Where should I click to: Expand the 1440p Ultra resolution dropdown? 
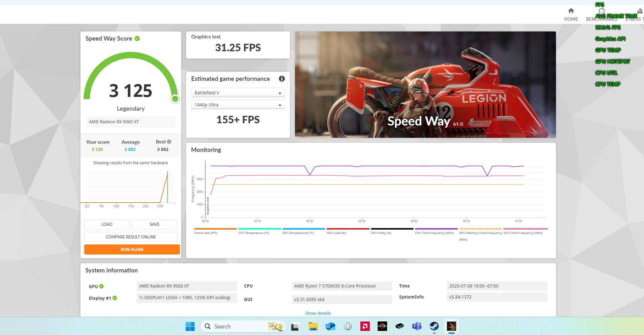[238, 105]
